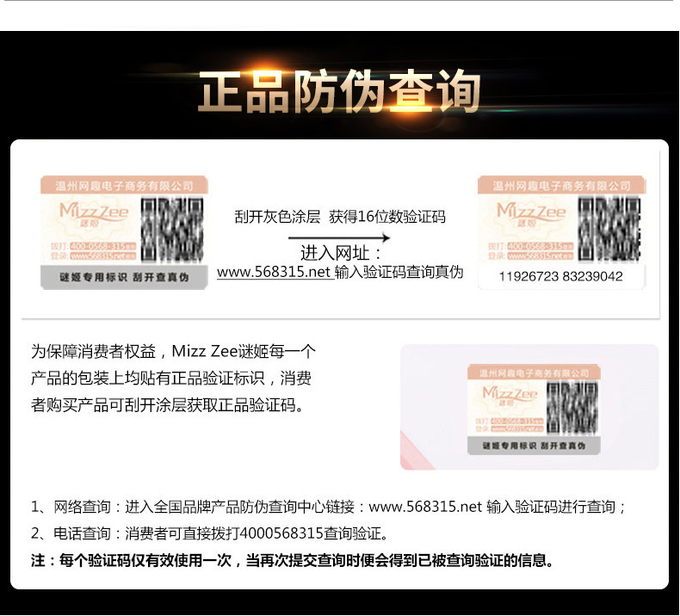Image resolution: width=680 pixels, height=616 pixels.
Task: Click item 1 网络查询 instruction line
Action: pyautogui.click(x=328, y=507)
